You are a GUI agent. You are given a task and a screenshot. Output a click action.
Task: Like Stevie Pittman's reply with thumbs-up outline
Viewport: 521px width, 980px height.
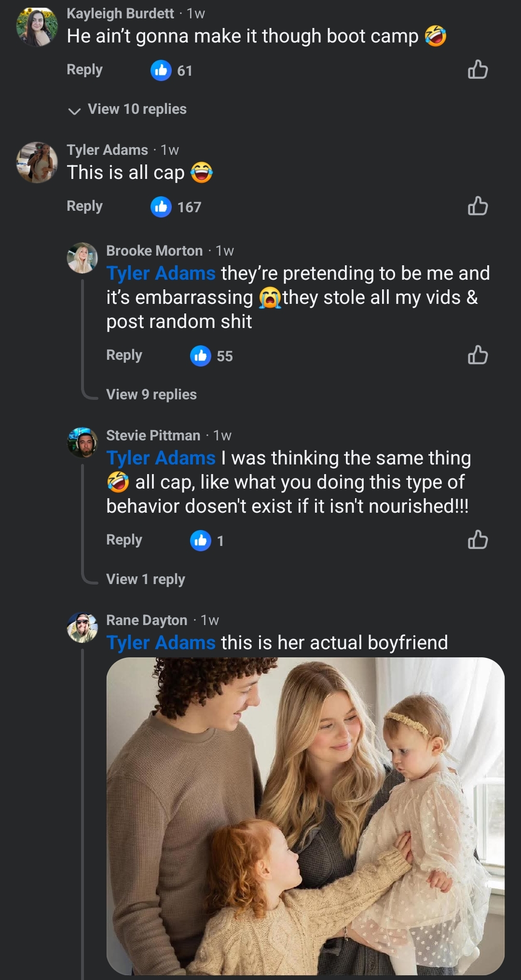coord(478,540)
